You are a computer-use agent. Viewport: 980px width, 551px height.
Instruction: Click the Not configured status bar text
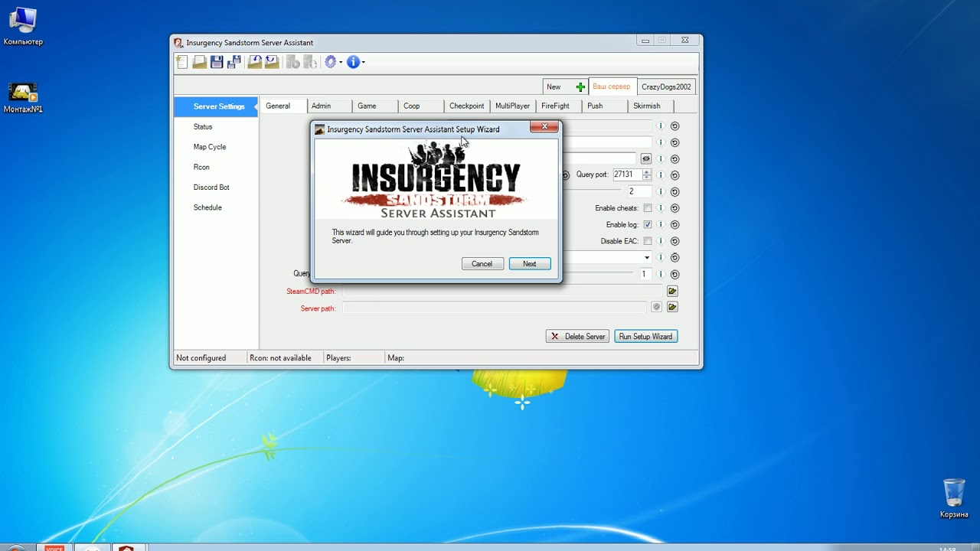tap(201, 358)
